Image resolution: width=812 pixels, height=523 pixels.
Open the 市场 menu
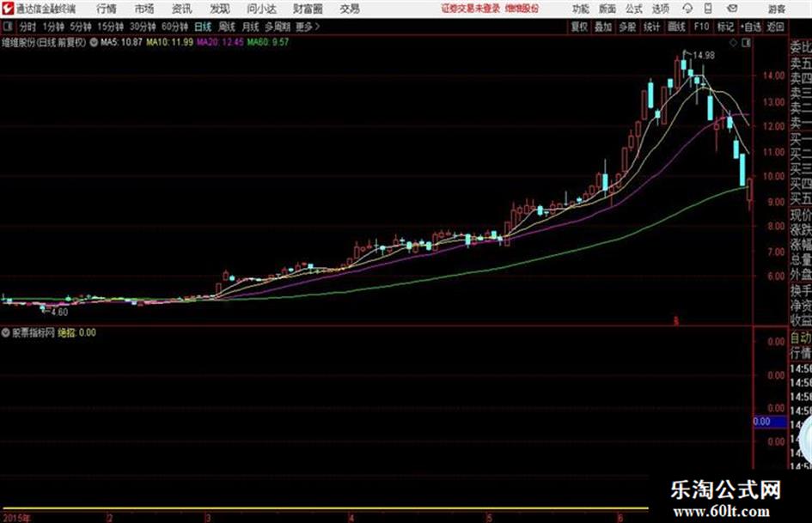144,9
